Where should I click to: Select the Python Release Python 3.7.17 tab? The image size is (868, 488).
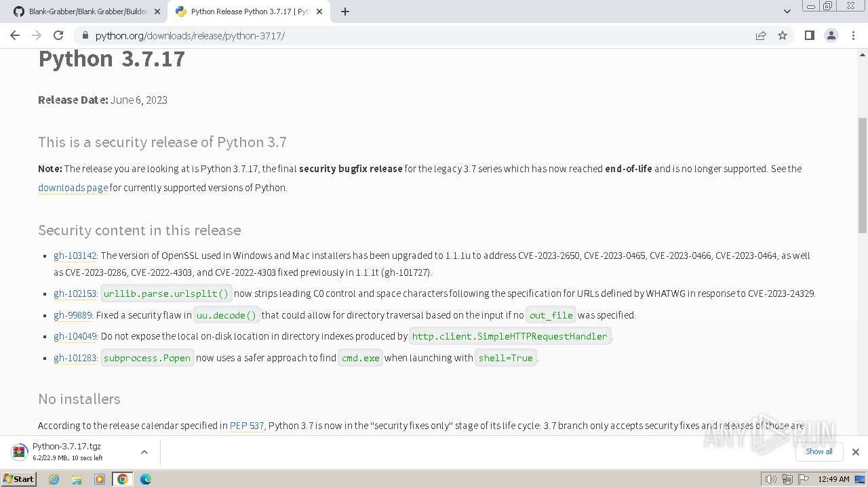[x=248, y=12]
